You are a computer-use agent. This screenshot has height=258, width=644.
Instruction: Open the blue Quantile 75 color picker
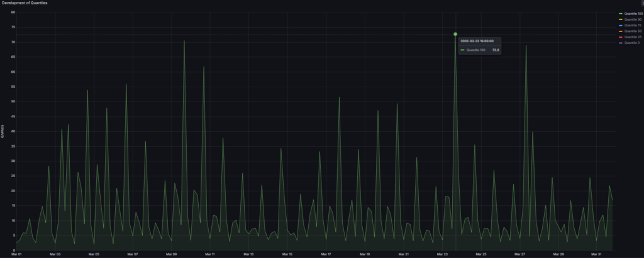click(620, 25)
